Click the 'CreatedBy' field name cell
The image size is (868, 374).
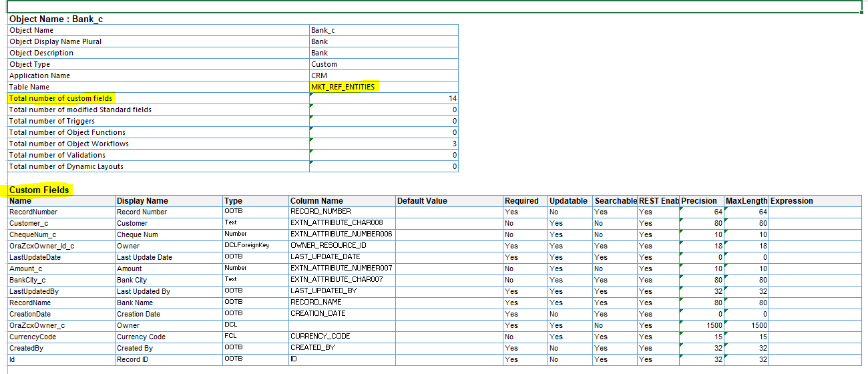click(x=61, y=348)
